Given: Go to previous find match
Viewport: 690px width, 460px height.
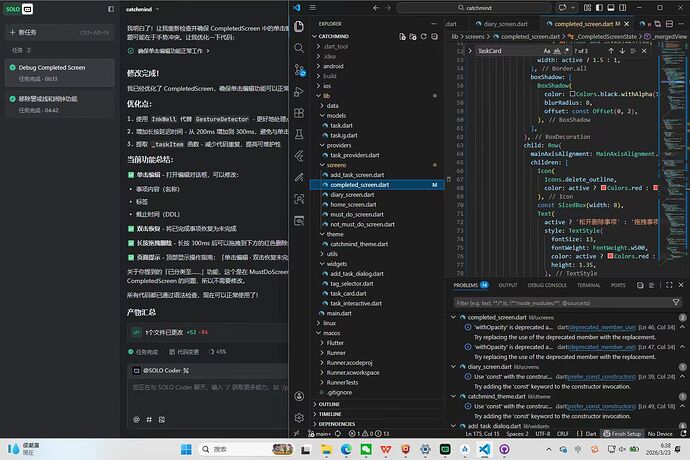Looking at the screenshot, I should [x=611, y=51].
